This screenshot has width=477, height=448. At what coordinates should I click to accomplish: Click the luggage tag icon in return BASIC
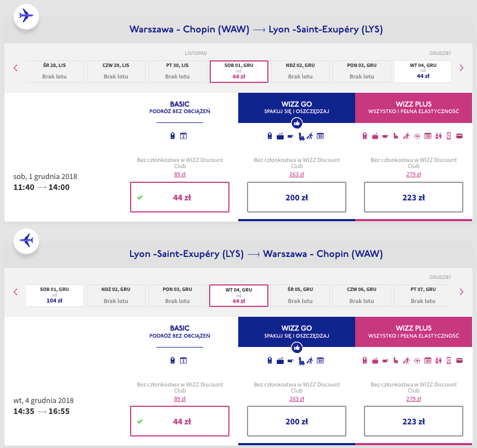(x=172, y=360)
